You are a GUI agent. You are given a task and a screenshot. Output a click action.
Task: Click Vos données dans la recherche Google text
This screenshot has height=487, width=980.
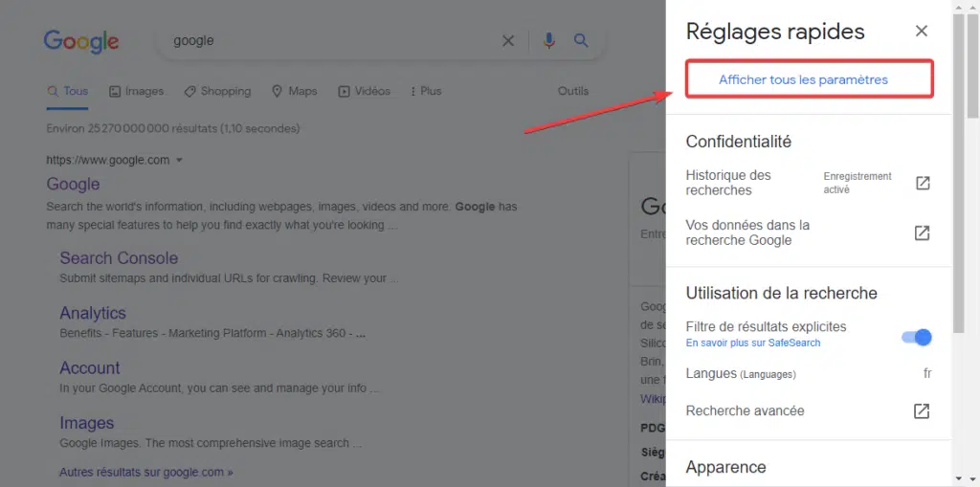pyautogui.click(x=747, y=232)
